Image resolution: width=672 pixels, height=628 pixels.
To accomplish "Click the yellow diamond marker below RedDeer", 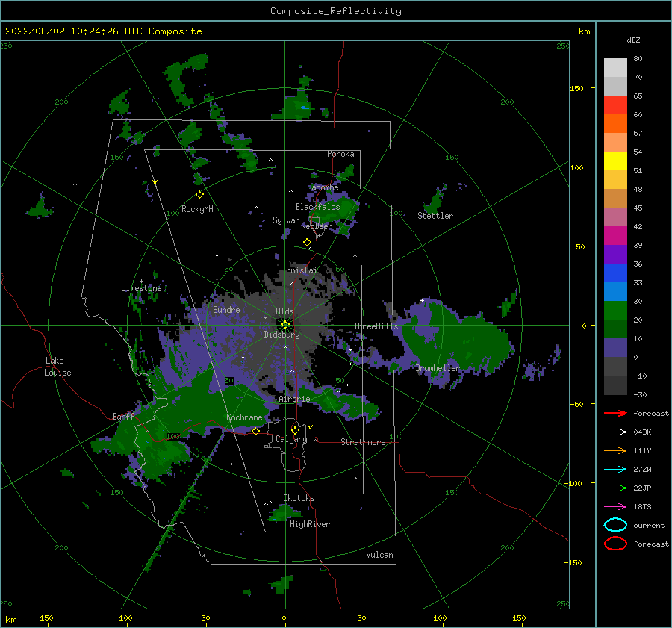I will coord(308,243).
